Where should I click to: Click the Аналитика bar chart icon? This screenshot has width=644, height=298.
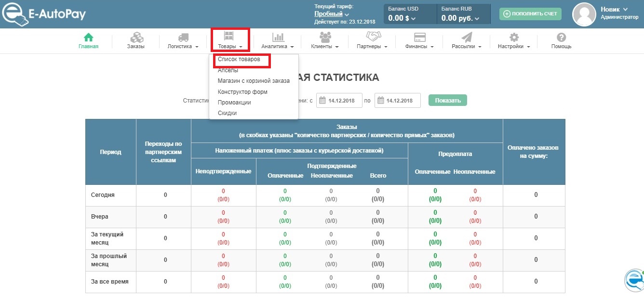click(278, 37)
